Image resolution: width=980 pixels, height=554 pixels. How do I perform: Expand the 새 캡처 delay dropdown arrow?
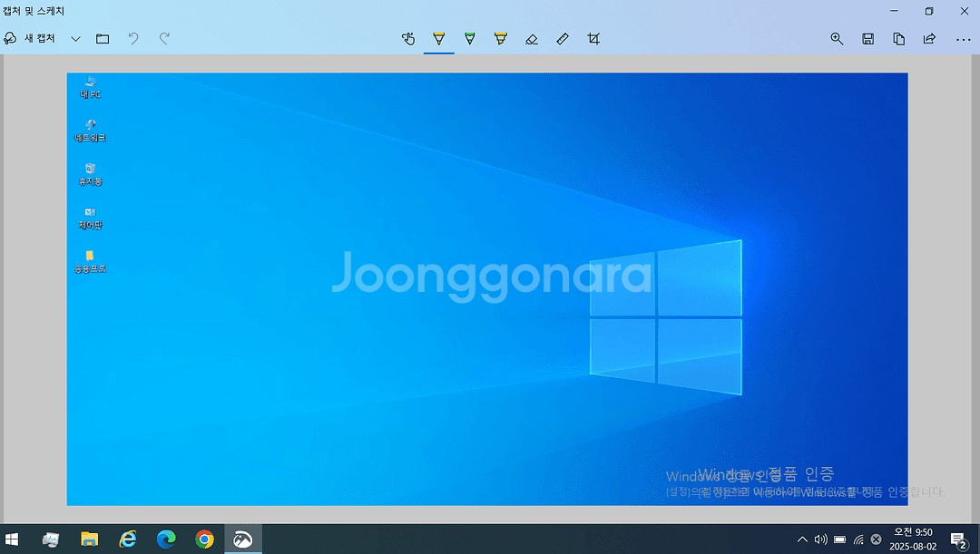pos(75,39)
